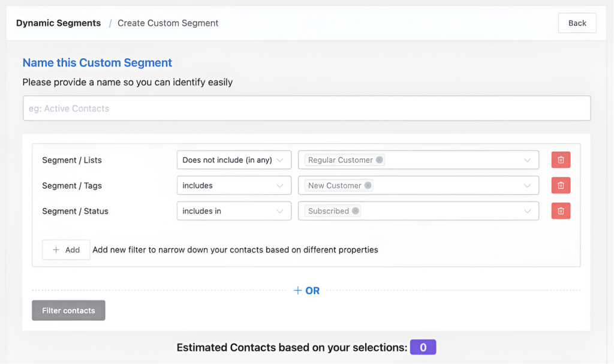Open the 'Does not include (in any)' dropdown
Image resolution: width=614 pixels, height=364 pixels.
pos(234,160)
